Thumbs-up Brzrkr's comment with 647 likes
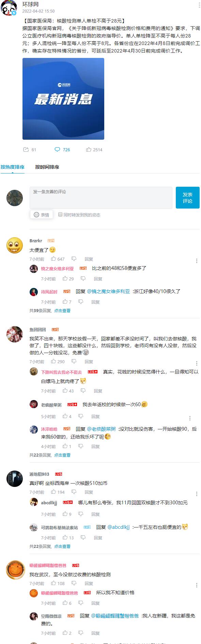Image resolution: width=201 pixels, height=644 pixels. (53, 259)
